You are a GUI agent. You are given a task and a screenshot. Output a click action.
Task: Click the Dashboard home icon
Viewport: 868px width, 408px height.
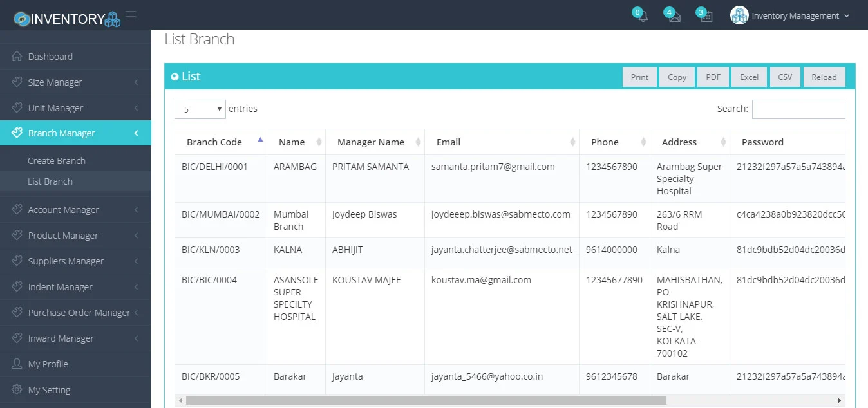(17, 57)
